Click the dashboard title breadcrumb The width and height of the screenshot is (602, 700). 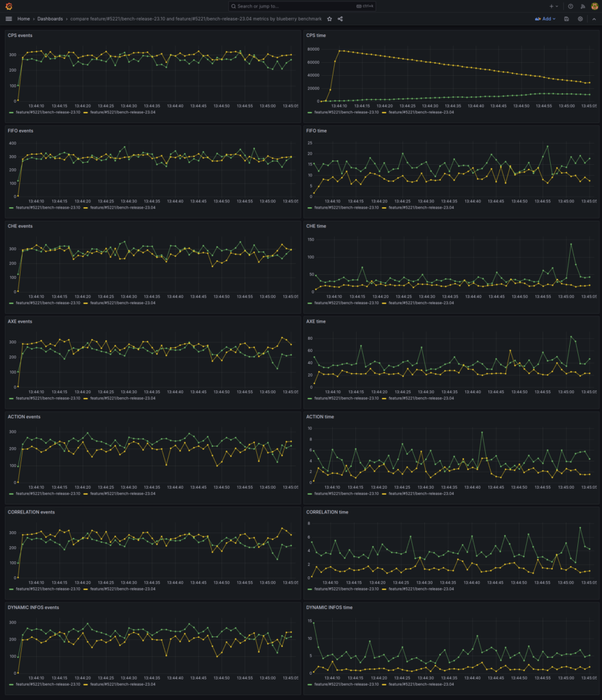point(196,18)
